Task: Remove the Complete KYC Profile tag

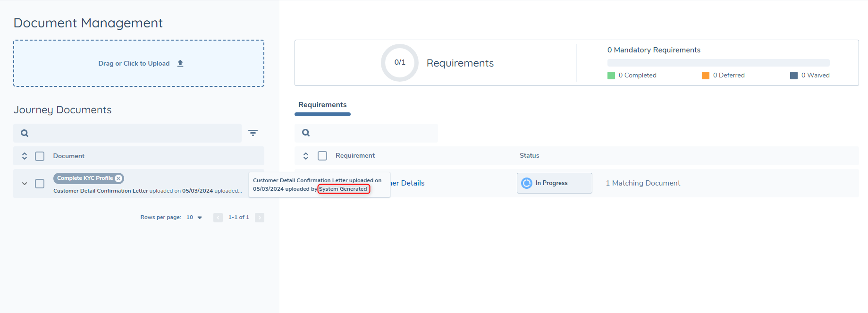Action: tap(119, 178)
